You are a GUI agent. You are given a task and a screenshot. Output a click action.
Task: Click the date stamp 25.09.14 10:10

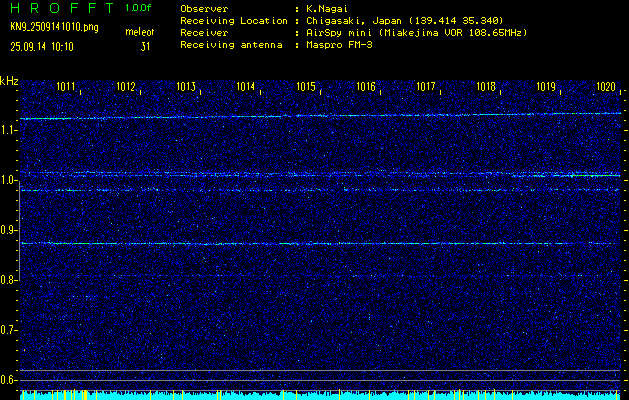click(42, 47)
